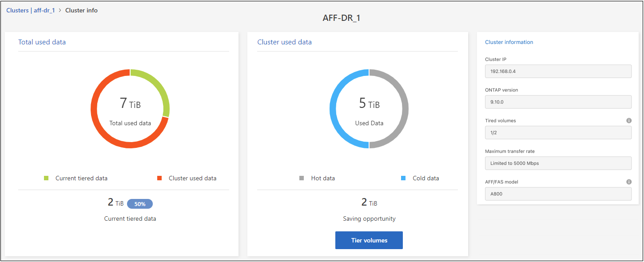Click the Total used data donut chart center
644x262 pixels.
130,109
